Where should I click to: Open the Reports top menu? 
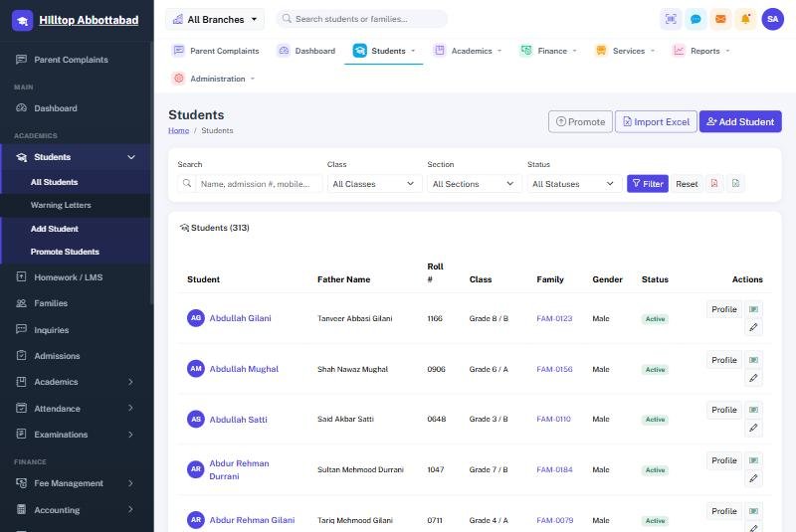pos(700,51)
